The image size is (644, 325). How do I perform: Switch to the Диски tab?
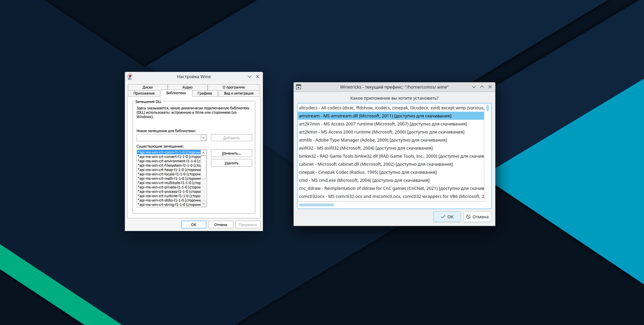tap(148, 87)
